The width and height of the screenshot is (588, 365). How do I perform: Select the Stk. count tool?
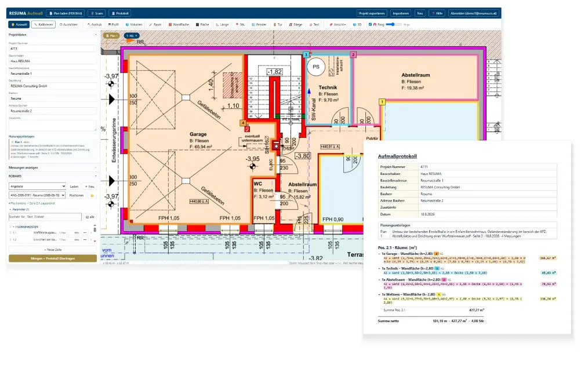(x=241, y=24)
